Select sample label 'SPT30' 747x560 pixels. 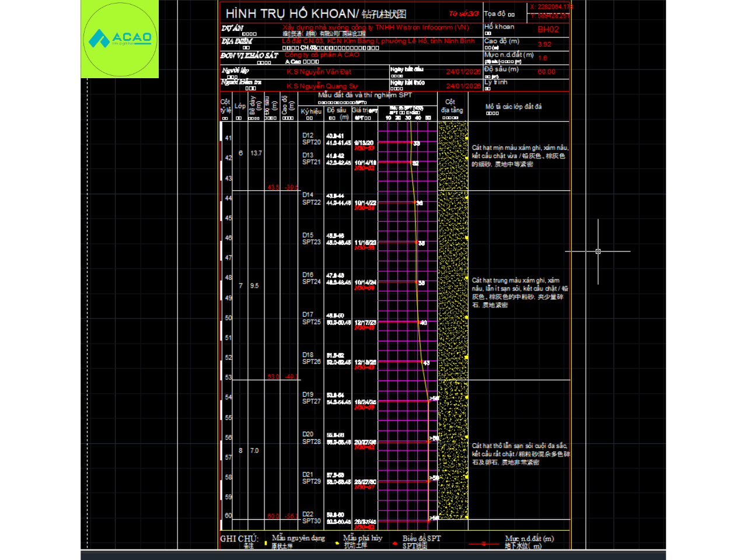(x=312, y=521)
